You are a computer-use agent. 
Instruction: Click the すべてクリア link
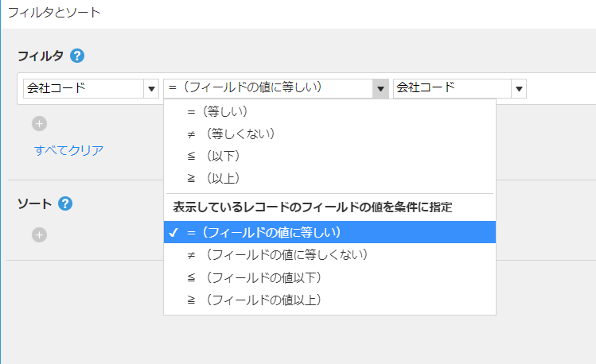click(68, 150)
